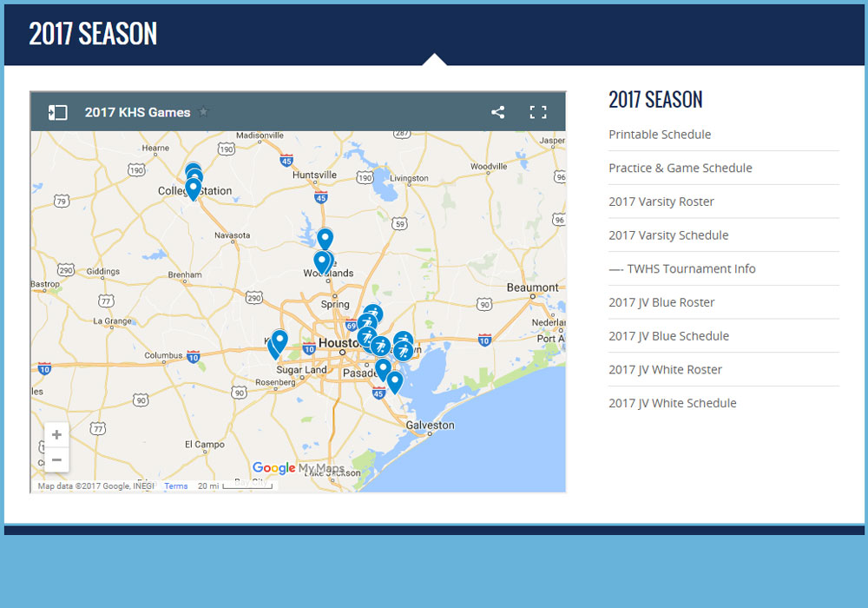The width and height of the screenshot is (868, 608).
Task: Open the Printable Schedule link
Action: point(660,135)
